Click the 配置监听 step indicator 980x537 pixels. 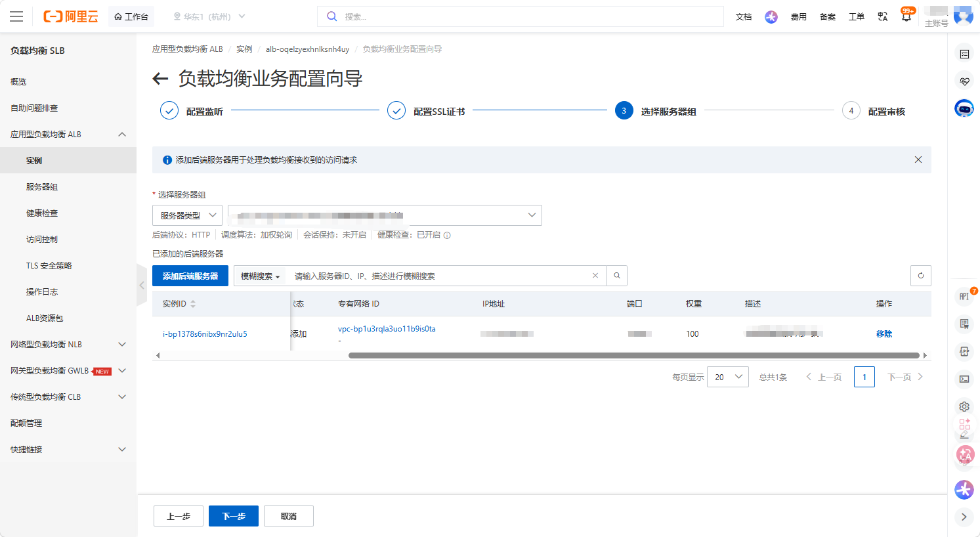[192, 111]
